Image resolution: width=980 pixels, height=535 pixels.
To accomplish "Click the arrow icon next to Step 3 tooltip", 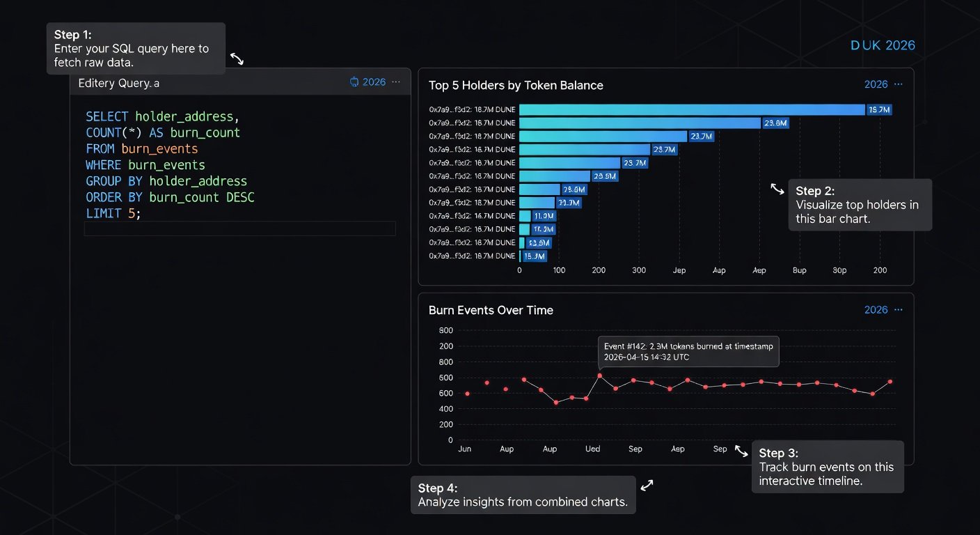I will pos(741,451).
